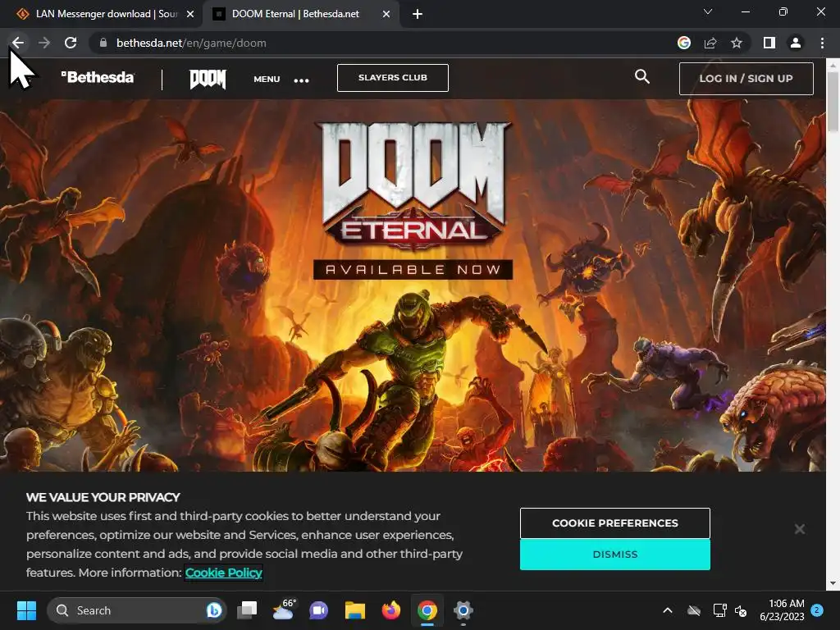This screenshot has width=840, height=630.
Task: Click the Chrome taskbar icon
Action: (427, 610)
